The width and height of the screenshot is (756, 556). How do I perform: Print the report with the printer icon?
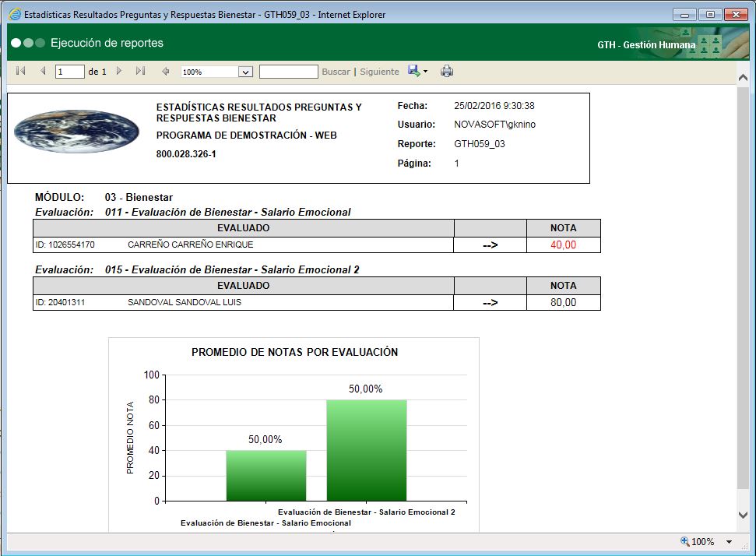(447, 71)
